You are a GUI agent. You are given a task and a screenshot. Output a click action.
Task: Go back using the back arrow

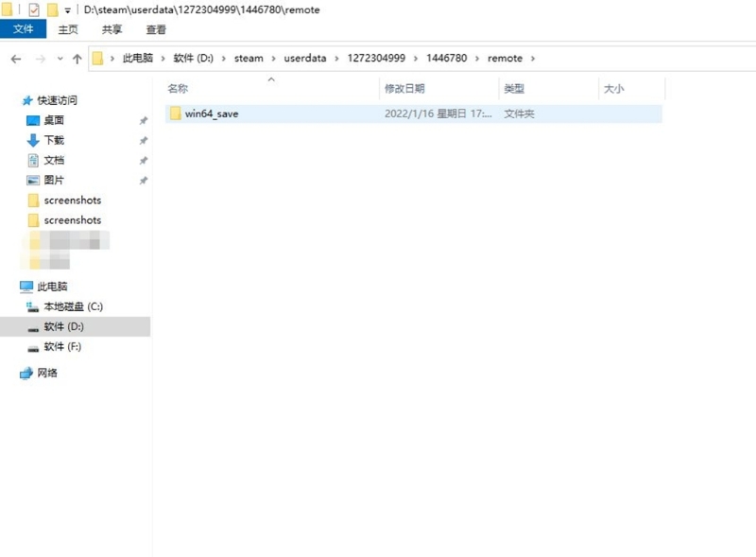15,59
